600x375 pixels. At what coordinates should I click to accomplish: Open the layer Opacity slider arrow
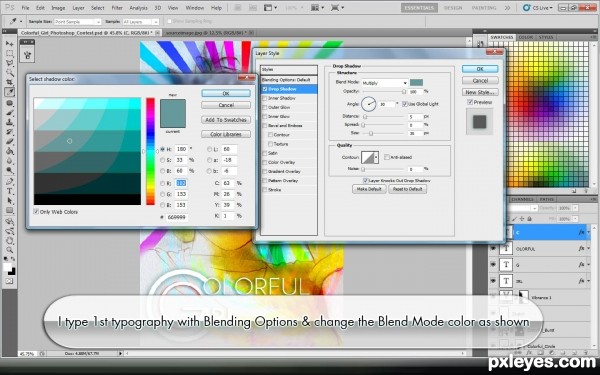575,208
